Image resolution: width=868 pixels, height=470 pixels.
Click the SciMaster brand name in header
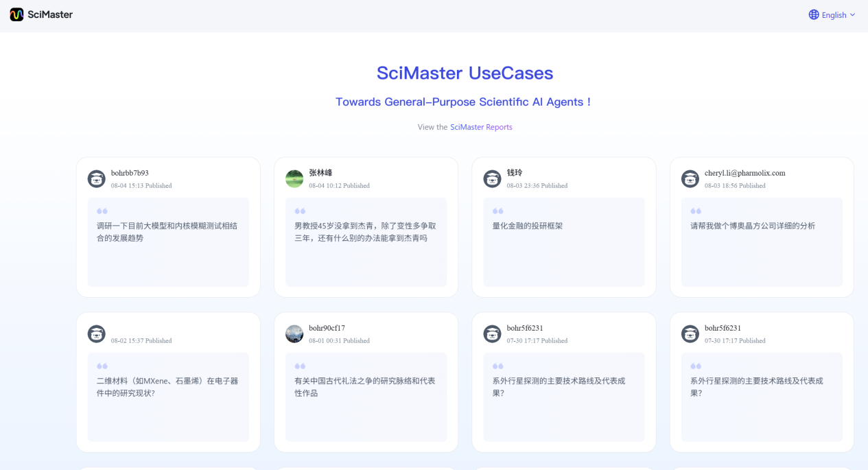pyautogui.click(x=50, y=14)
